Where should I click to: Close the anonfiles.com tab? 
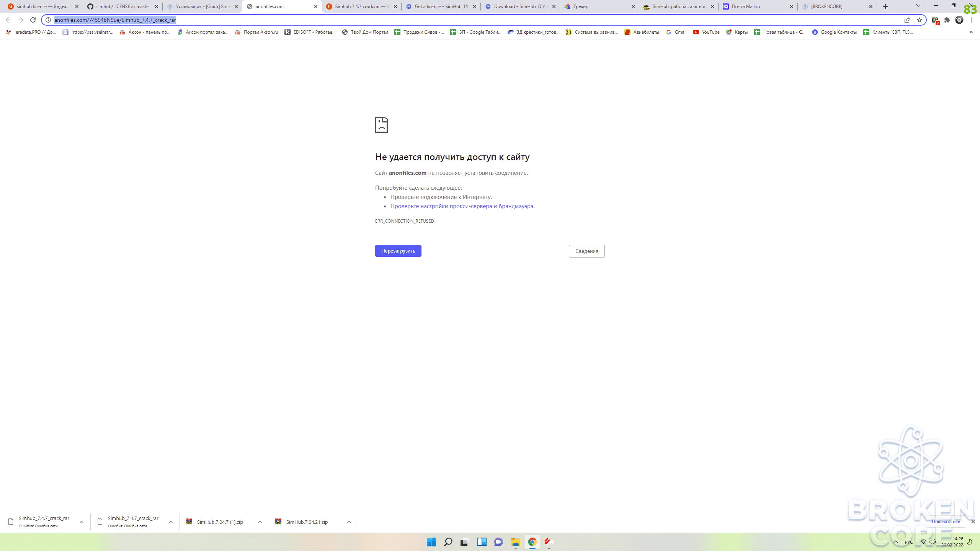coord(316,7)
